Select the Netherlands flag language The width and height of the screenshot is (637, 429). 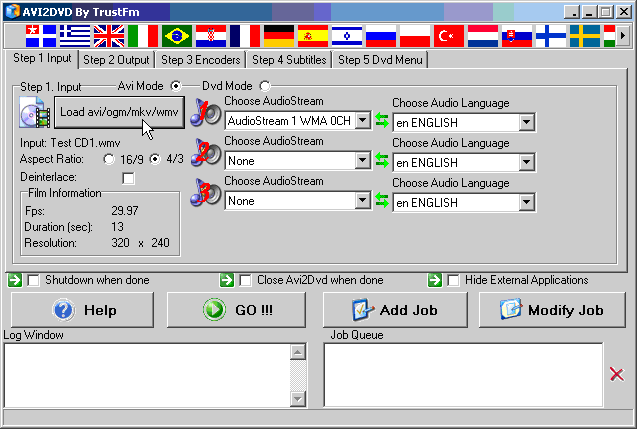(x=483, y=36)
